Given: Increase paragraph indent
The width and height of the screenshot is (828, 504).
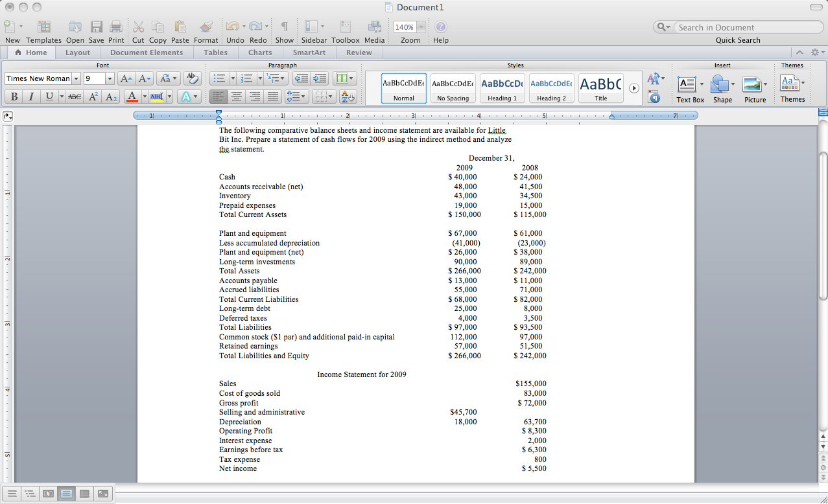Looking at the screenshot, I should coord(320,78).
